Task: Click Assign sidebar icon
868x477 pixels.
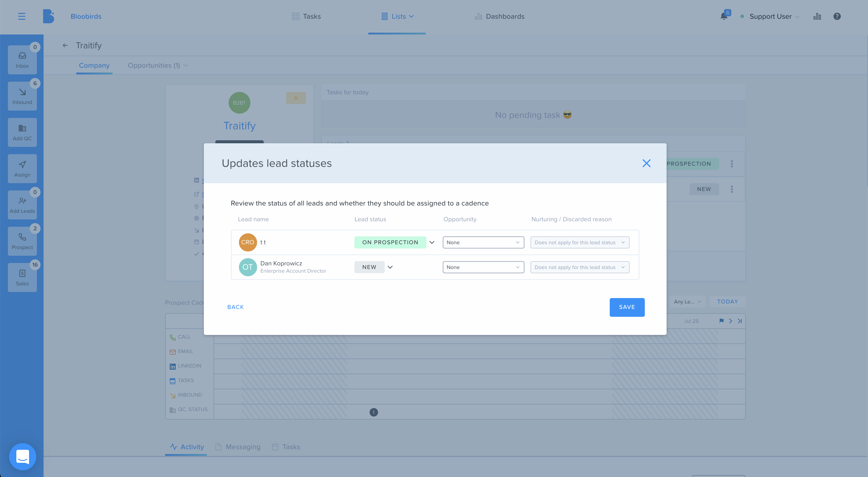Action: pyautogui.click(x=22, y=169)
